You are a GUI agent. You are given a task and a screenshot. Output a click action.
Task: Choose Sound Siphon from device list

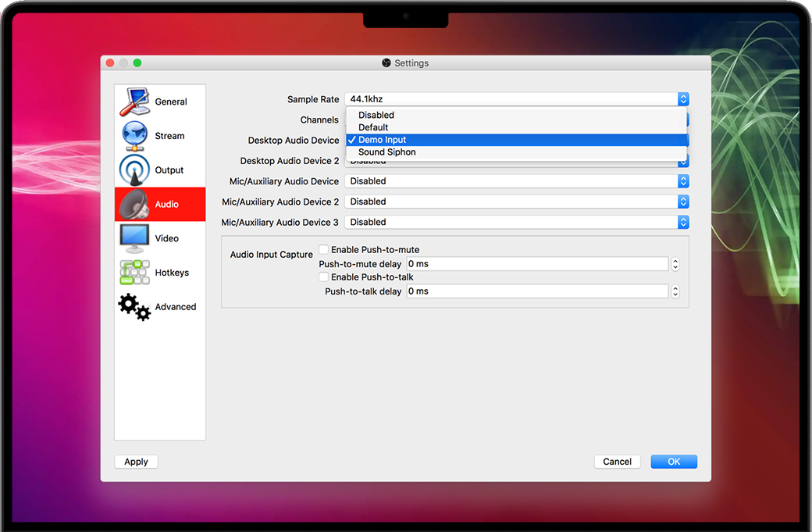click(387, 152)
